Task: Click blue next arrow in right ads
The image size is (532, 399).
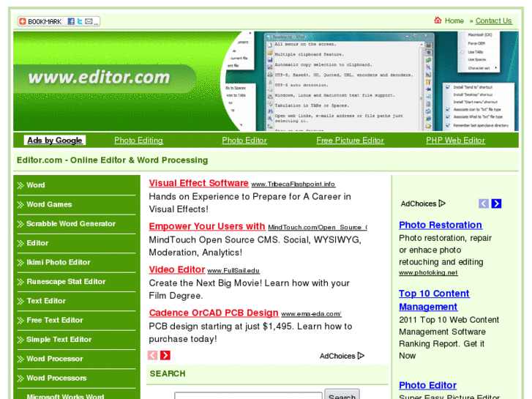Action: click(496, 204)
